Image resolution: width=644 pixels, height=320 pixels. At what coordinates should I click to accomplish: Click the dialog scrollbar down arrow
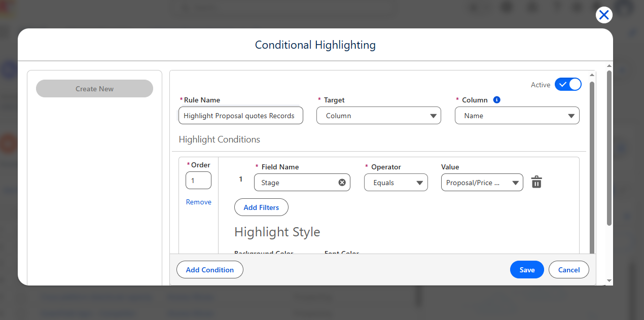click(609, 280)
